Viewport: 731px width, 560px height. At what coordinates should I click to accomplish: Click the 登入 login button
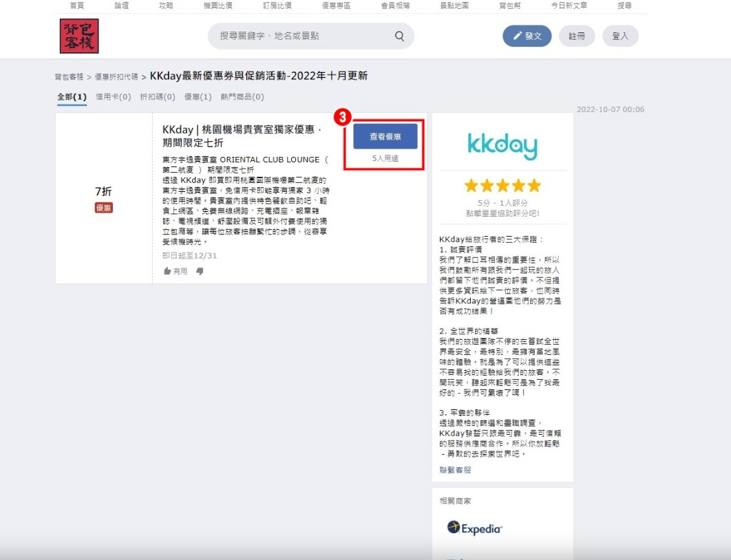point(620,36)
